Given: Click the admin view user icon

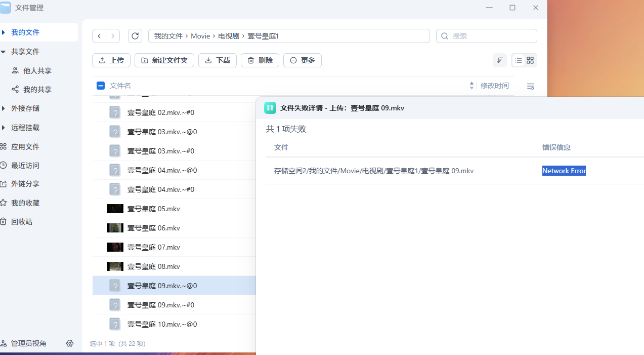Looking at the screenshot, I should click(4, 343).
